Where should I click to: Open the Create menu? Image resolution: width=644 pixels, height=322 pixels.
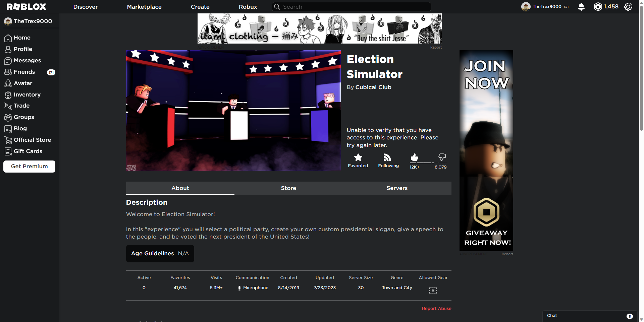(200, 7)
